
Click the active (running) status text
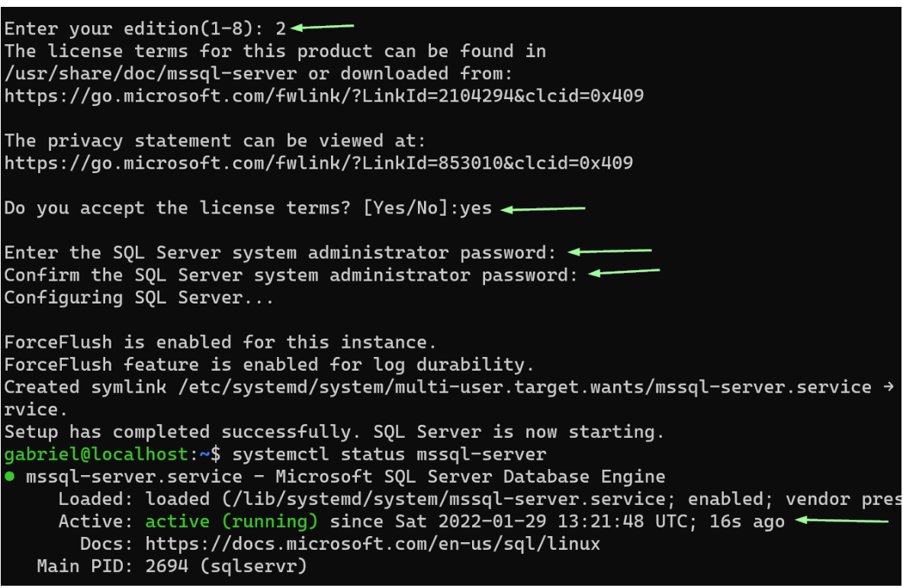coord(232,522)
